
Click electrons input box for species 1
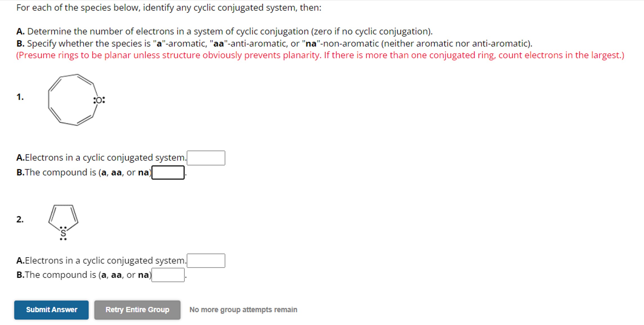(206, 158)
